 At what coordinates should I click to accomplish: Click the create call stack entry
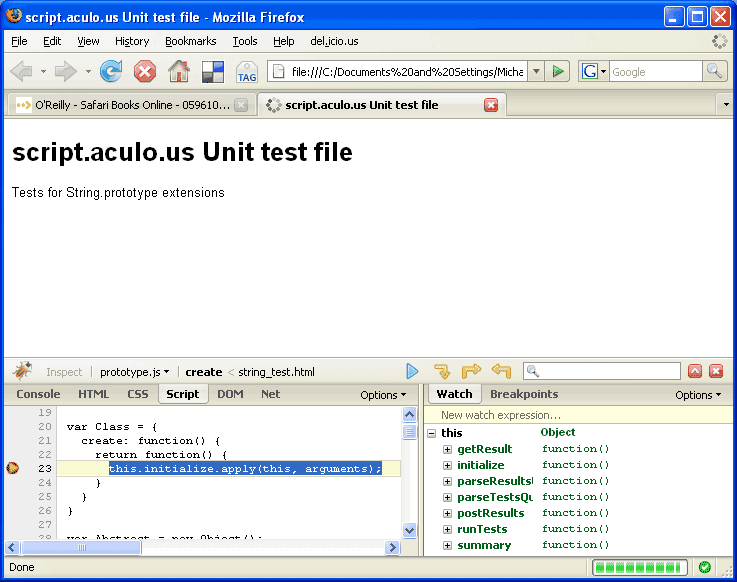click(204, 372)
